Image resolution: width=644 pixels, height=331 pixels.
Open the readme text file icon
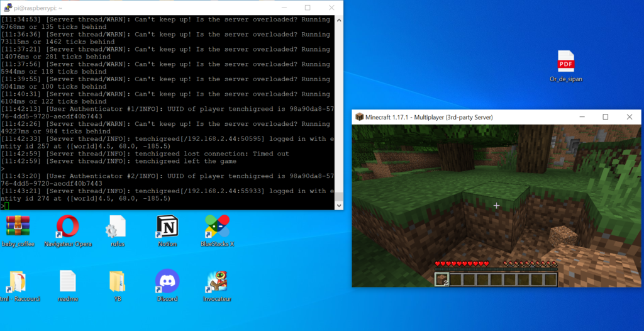point(68,281)
